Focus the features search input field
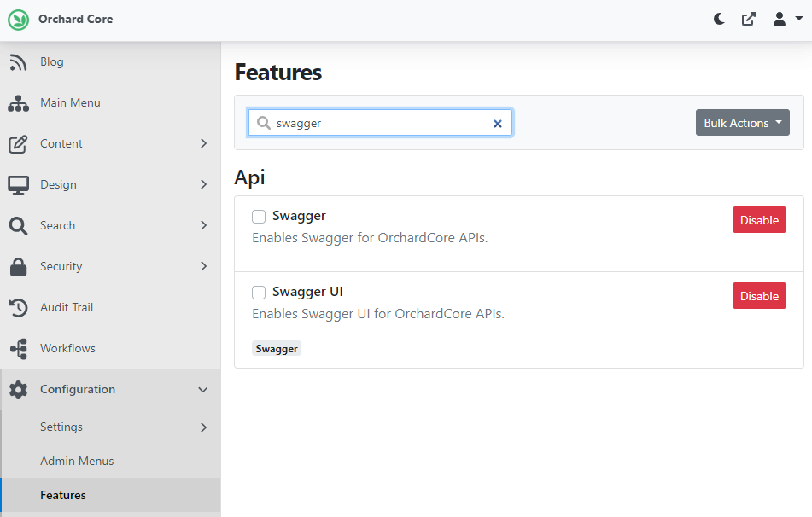This screenshot has width=812, height=517. click(381, 123)
